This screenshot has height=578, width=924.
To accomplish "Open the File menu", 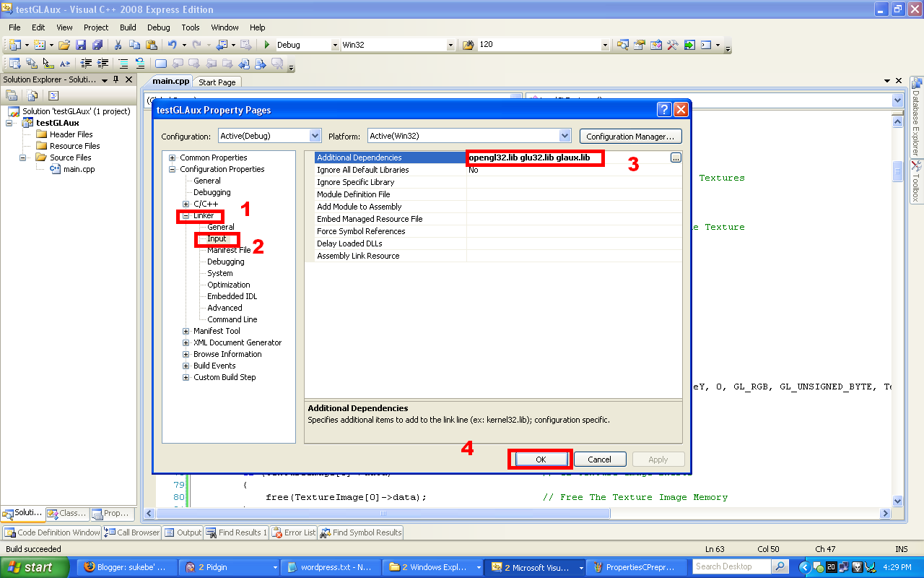I will (14, 27).
